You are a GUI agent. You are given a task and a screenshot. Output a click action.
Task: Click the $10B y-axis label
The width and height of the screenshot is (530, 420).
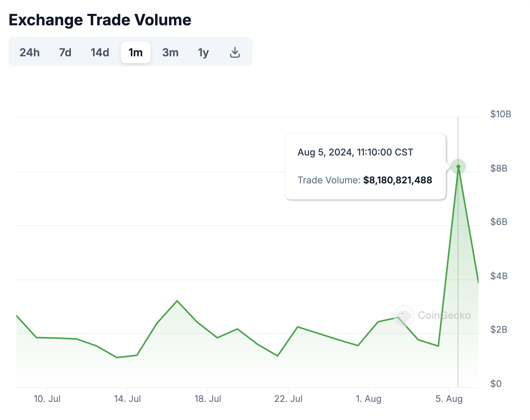click(501, 114)
